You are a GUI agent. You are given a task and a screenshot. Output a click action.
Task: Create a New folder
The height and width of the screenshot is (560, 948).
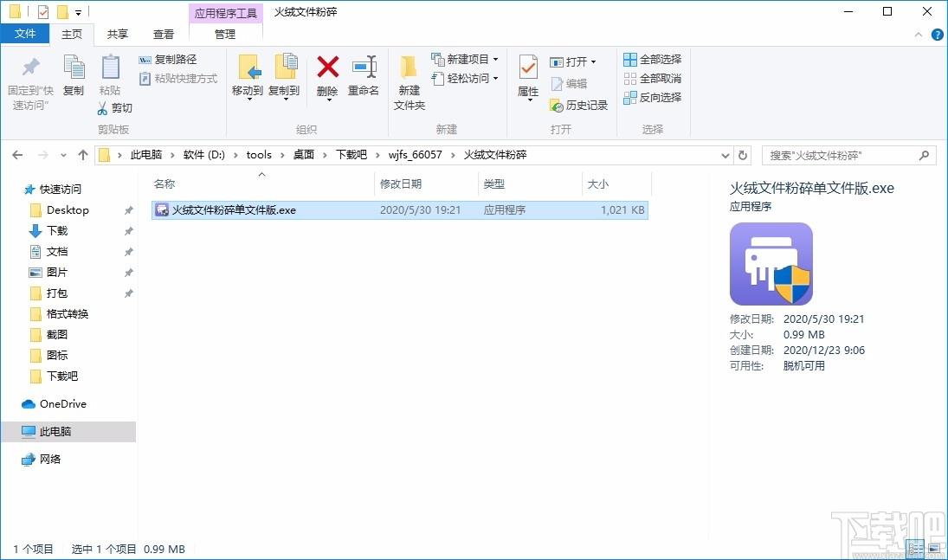coord(410,81)
